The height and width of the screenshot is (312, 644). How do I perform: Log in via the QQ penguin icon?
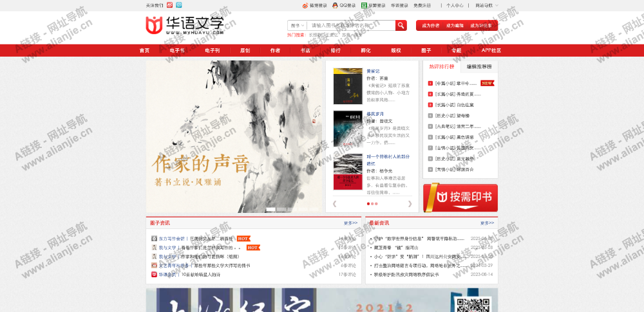[335, 5]
